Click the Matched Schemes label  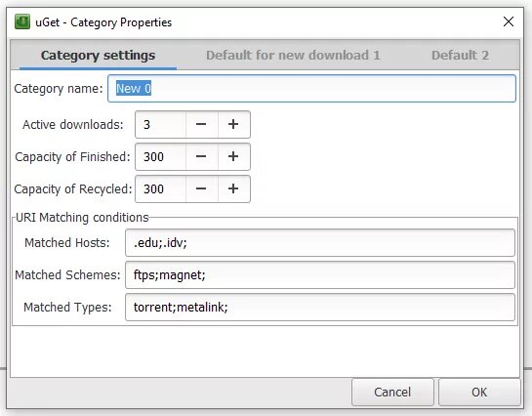[67, 274]
